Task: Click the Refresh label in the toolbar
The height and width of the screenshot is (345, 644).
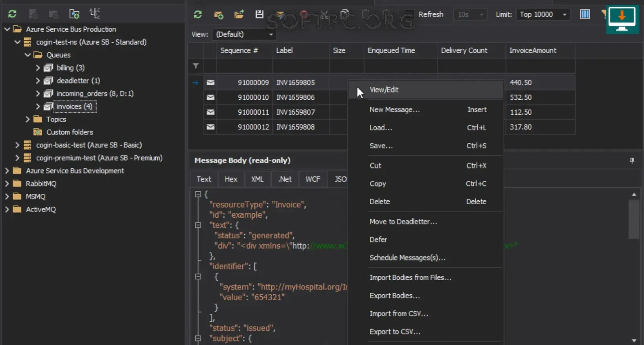Action: (x=431, y=14)
